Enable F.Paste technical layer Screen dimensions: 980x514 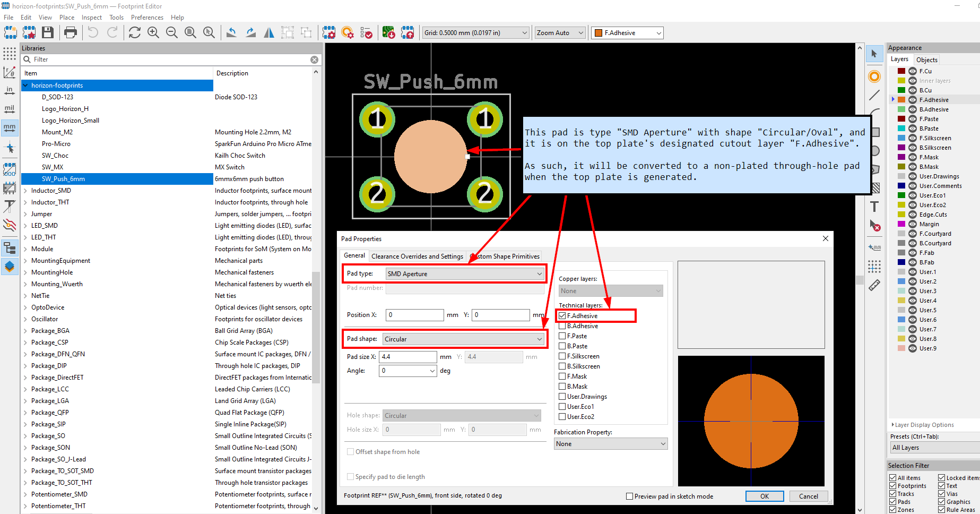tap(562, 336)
